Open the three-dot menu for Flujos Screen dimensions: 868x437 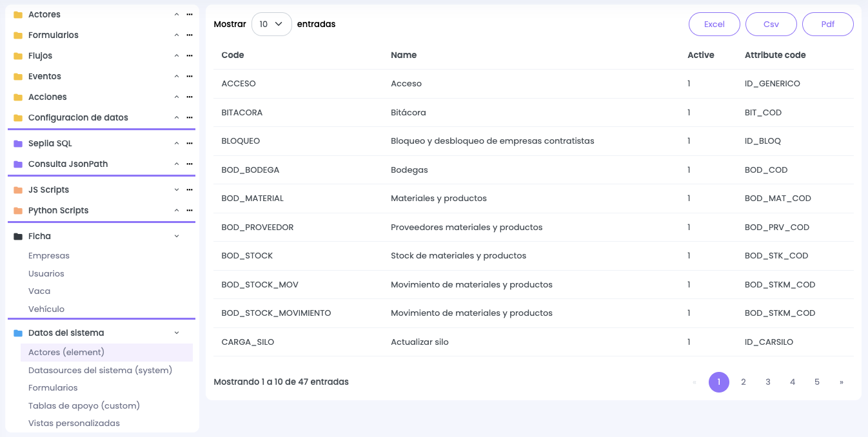(190, 55)
